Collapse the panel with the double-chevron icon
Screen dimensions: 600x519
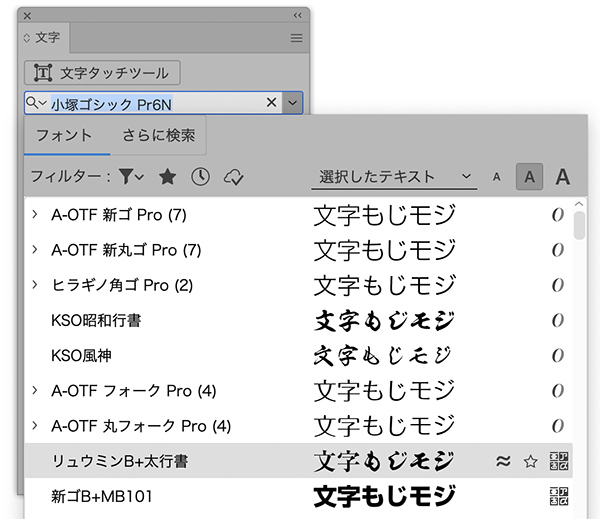pyautogui.click(x=297, y=15)
